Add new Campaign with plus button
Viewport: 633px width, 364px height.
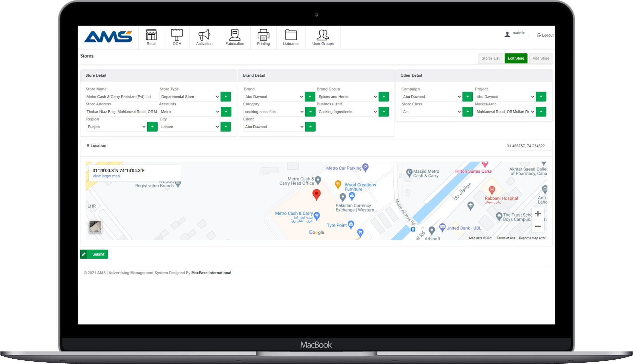click(467, 97)
